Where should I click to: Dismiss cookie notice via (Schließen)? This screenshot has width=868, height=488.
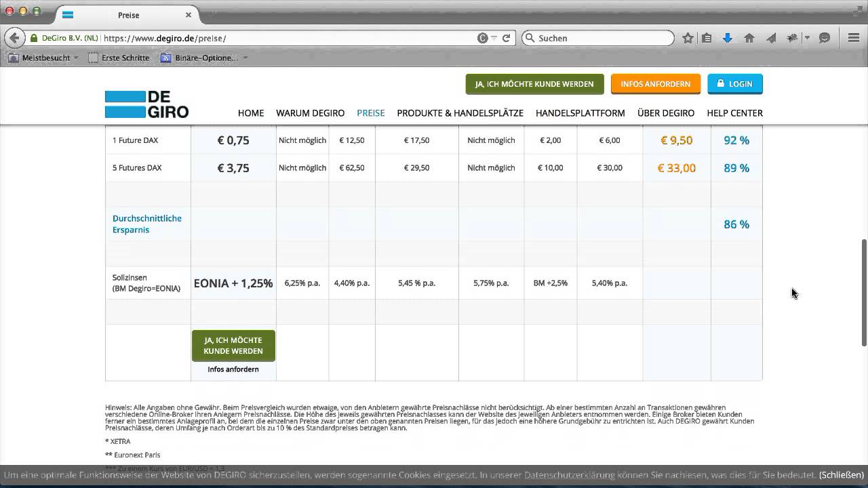pos(841,475)
